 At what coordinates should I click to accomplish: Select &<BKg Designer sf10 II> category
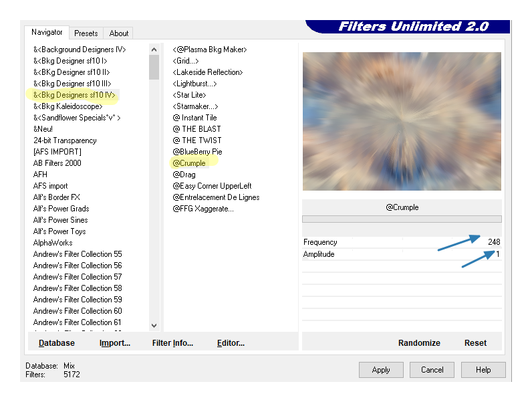coord(72,72)
